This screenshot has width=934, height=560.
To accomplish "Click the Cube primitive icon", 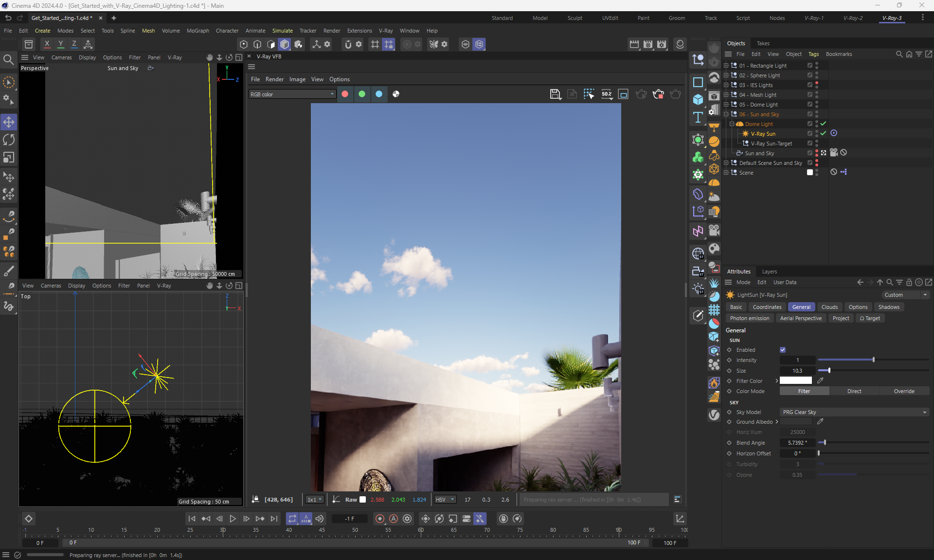I will [x=698, y=99].
